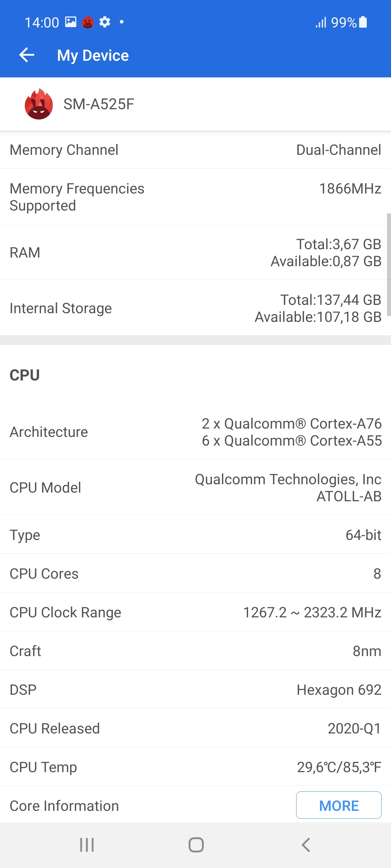Tap the CPU Model row

[x=195, y=488]
